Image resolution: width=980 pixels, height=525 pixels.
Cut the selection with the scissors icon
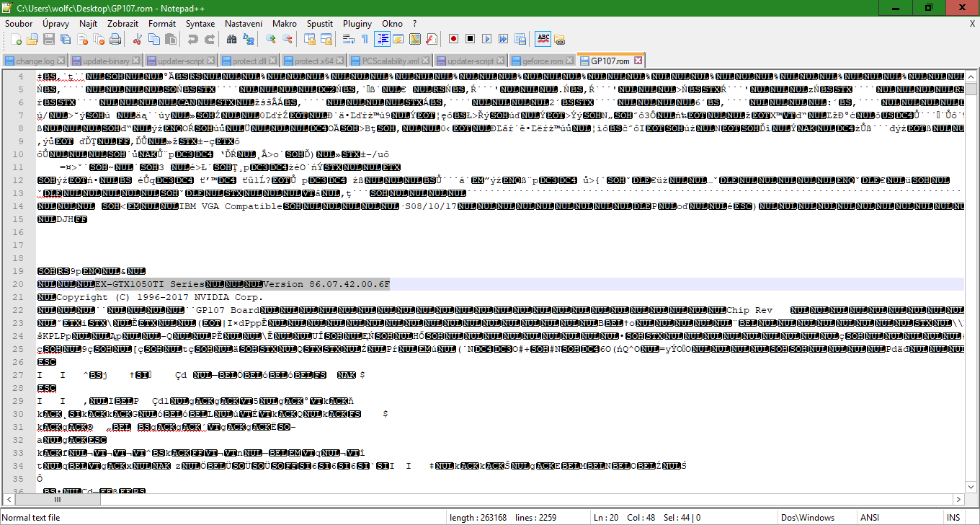(x=137, y=39)
